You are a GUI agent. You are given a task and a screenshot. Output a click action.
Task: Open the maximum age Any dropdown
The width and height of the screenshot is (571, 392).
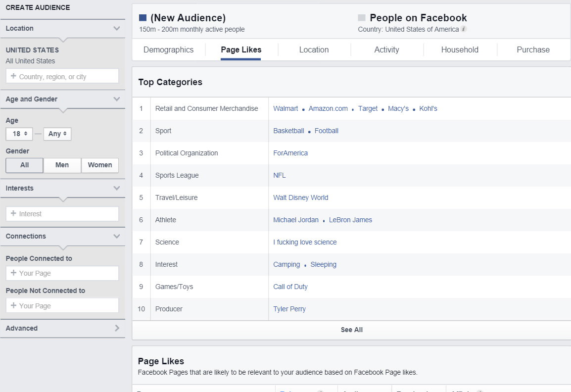click(57, 134)
